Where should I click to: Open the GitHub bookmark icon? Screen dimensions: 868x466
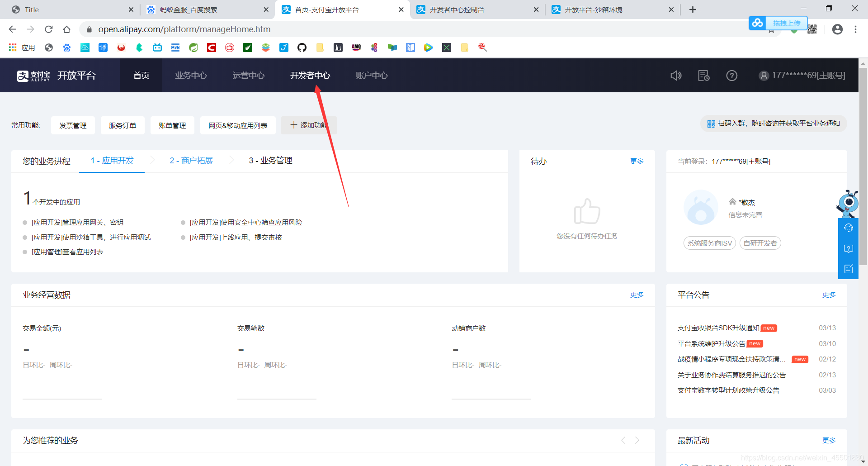(302, 48)
